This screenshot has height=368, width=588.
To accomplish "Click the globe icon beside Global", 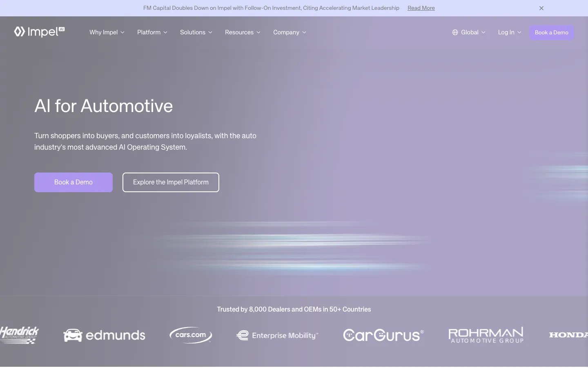I will (455, 32).
